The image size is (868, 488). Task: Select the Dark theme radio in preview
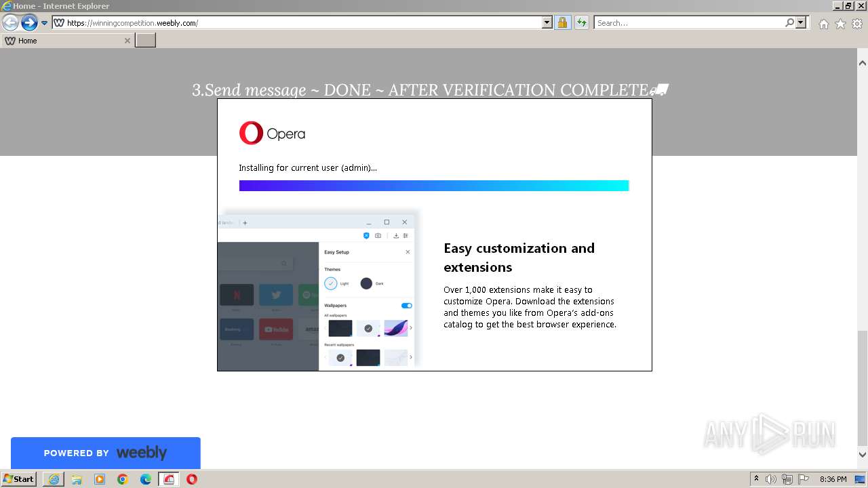[x=366, y=283]
